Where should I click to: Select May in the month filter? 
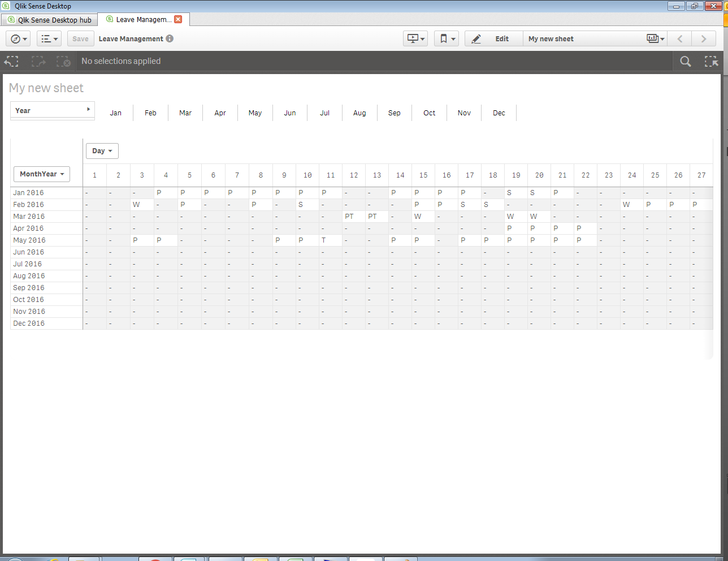point(255,113)
